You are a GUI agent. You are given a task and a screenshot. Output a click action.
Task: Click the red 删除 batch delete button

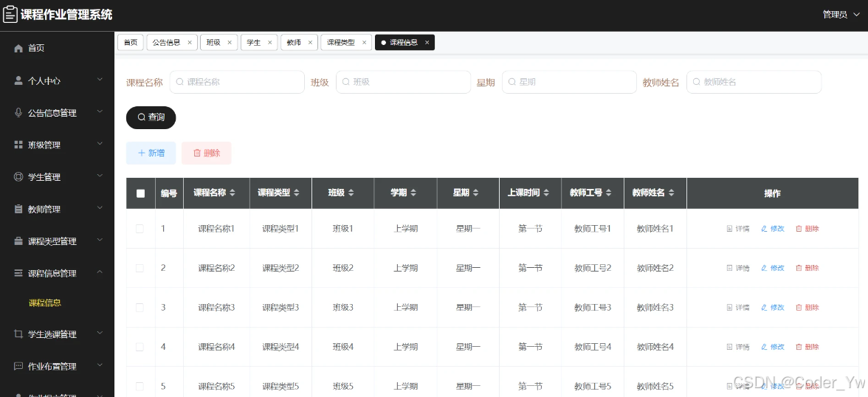pos(207,153)
